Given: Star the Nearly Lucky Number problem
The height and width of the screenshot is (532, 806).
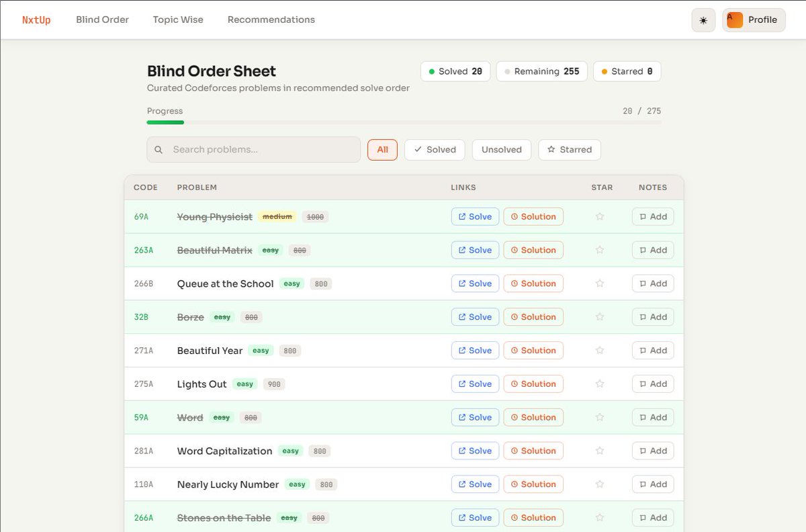Looking at the screenshot, I should click(600, 484).
